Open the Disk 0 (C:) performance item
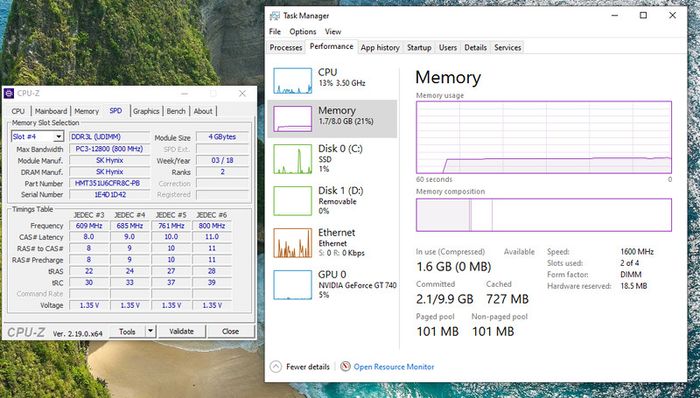The image size is (700, 398). [x=332, y=159]
